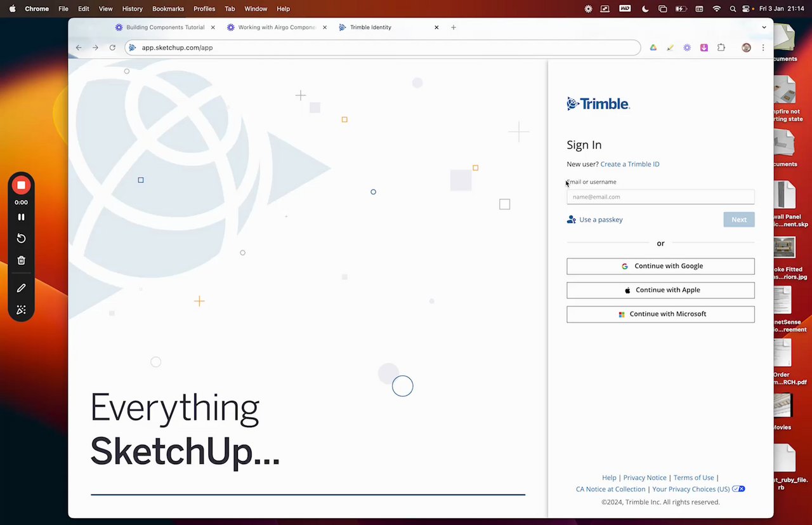Toggle Do Not Disturb moon icon
This screenshot has width=812, height=525.
(646, 9)
